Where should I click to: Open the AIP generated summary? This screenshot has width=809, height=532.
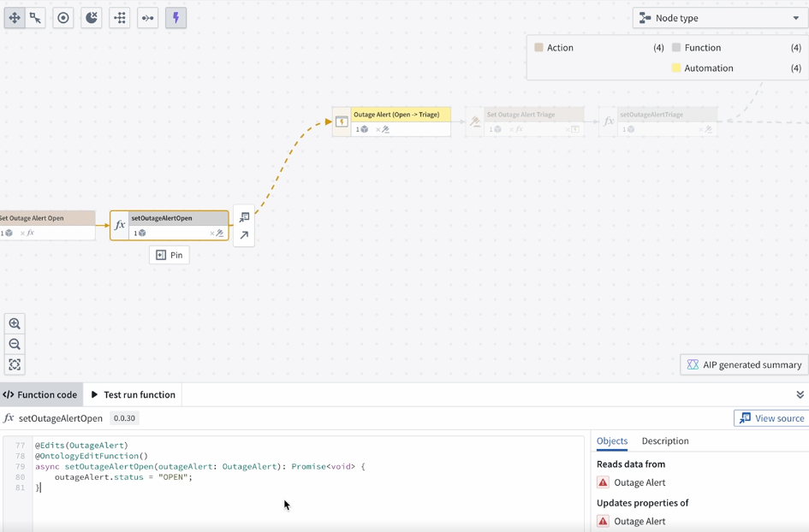(744, 364)
